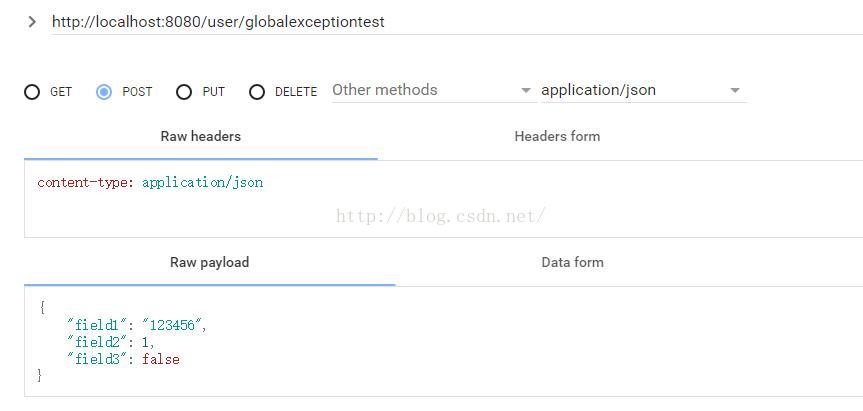Click inside the raw headers editor
Viewport: 863px width, 411px height.
click(x=444, y=199)
